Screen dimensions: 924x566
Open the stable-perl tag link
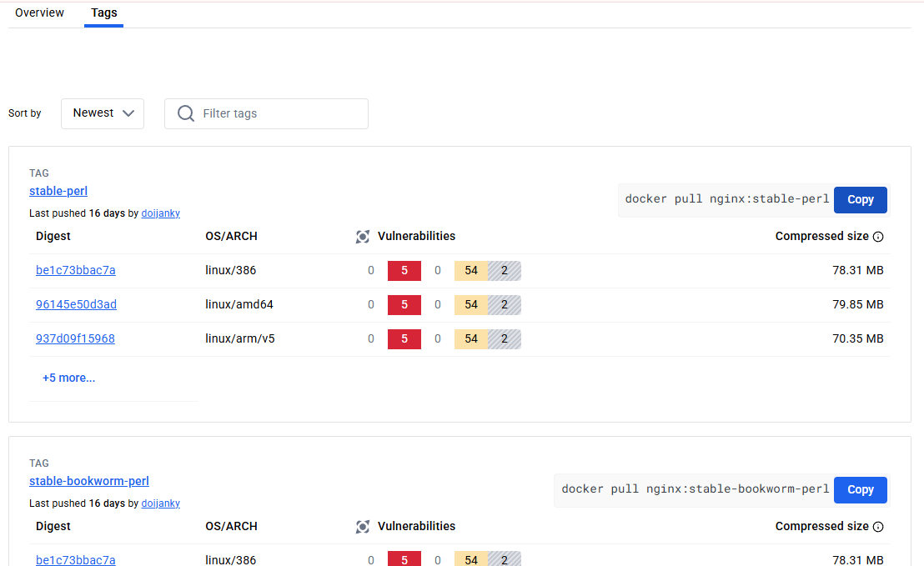(58, 191)
